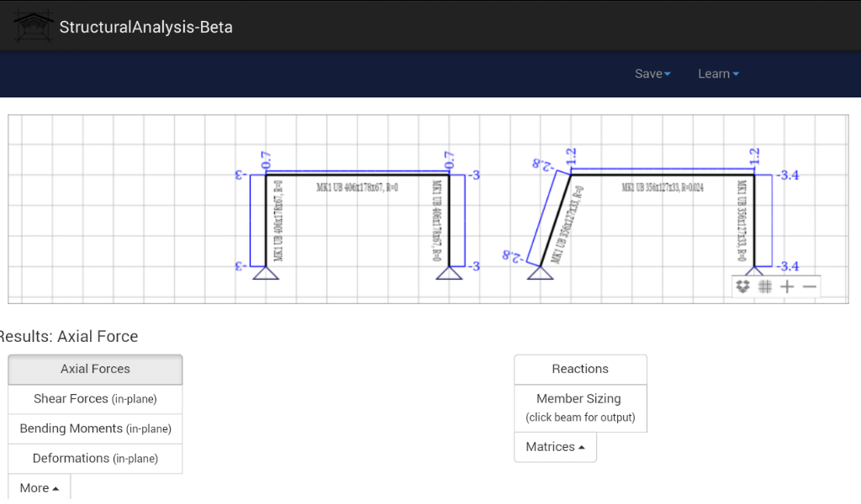Click the '-2.8' value at top of inclined column
The image size is (861, 504).
click(543, 165)
